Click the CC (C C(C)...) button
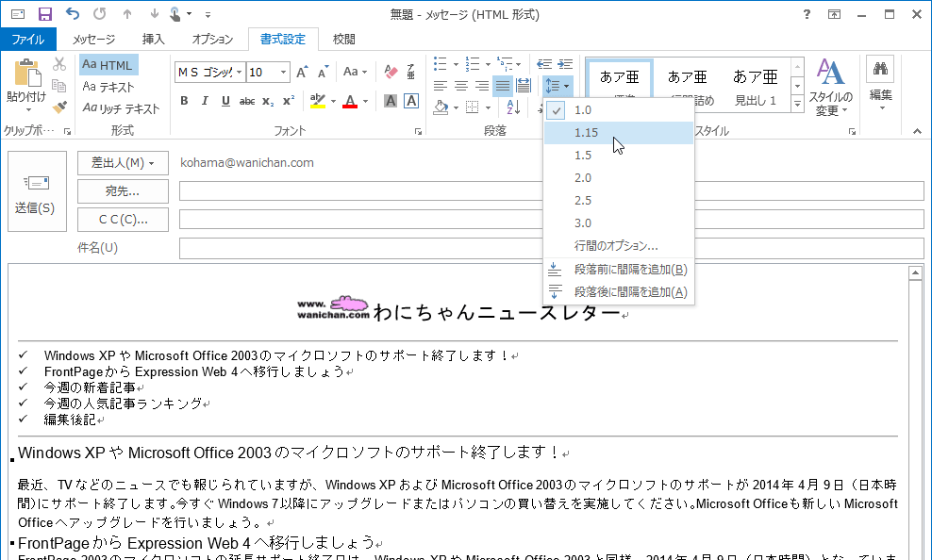Screen dimensions: 932x560 pyautogui.click(x=123, y=220)
